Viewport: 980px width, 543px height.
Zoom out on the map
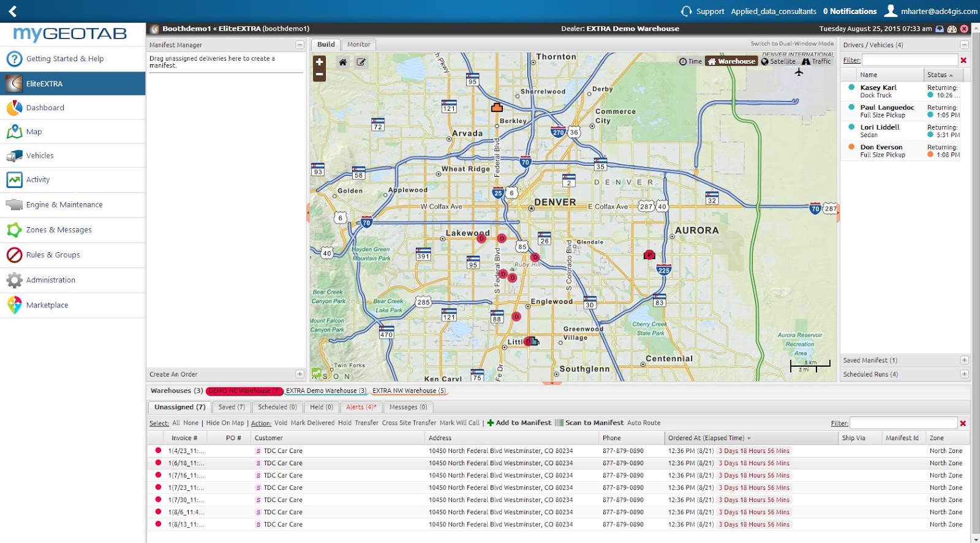(x=319, y=75)
